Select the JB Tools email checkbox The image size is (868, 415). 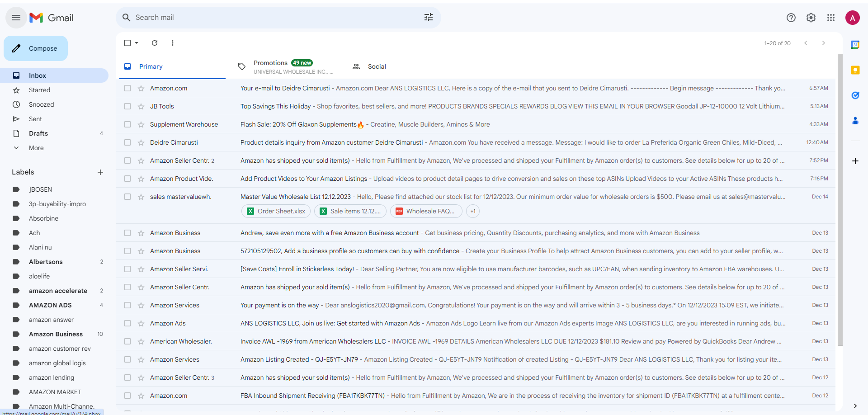click(x=127, y=106)
